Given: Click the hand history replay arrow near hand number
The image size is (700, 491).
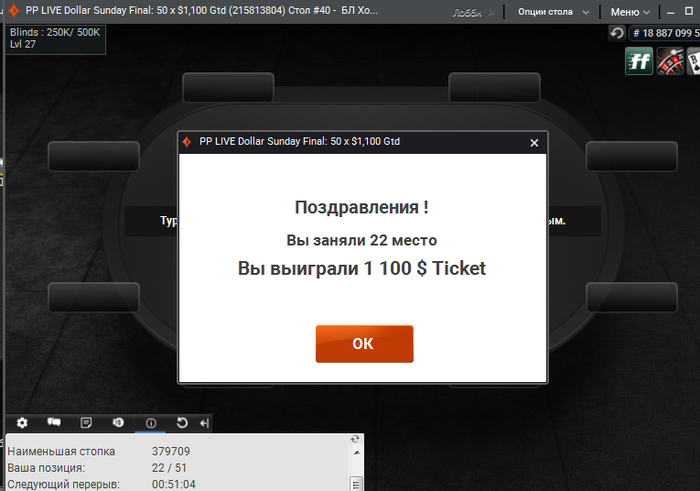Looking at the screenshot, I should [x=617, y=33].
